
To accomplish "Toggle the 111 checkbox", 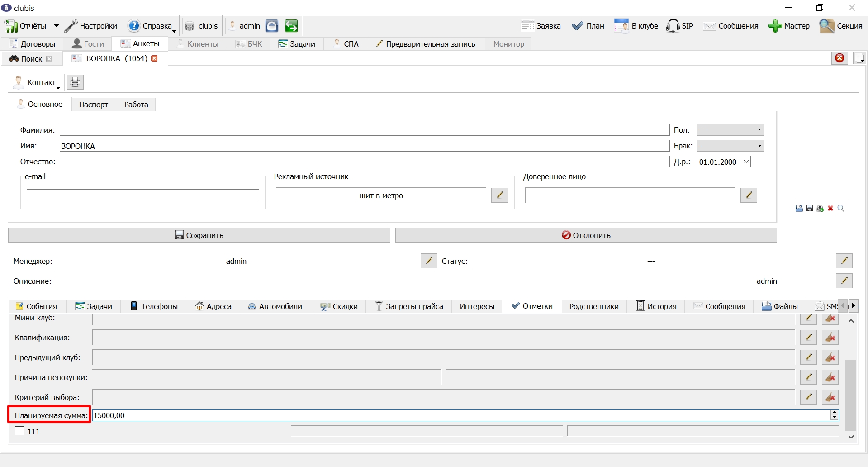I will pos(19,431).
